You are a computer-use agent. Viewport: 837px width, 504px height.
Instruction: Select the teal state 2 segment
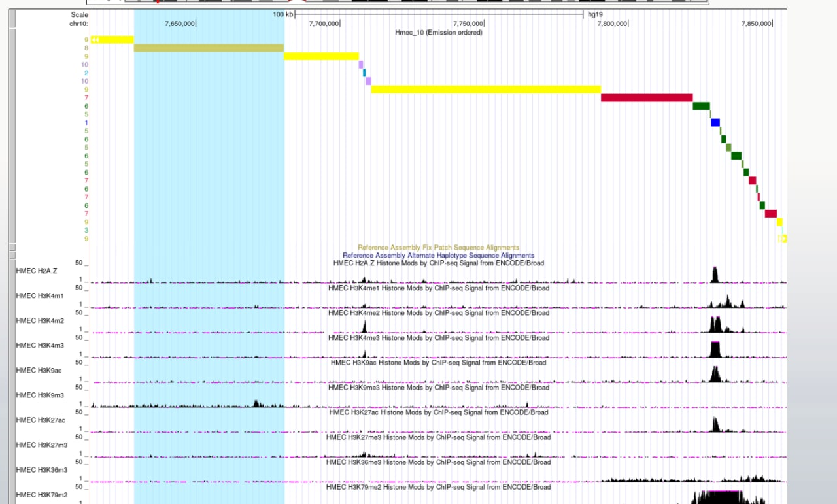click(x=364, y=73)
